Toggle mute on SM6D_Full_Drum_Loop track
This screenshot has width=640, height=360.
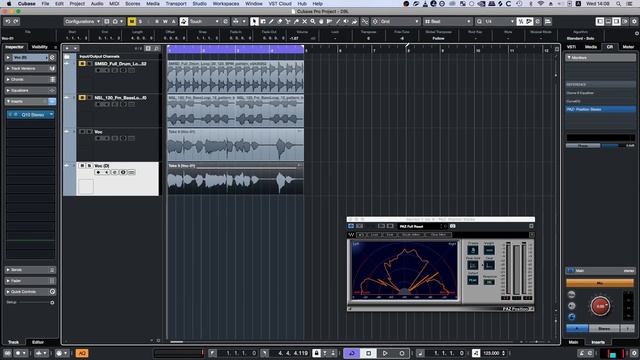[x=82, y=64]
